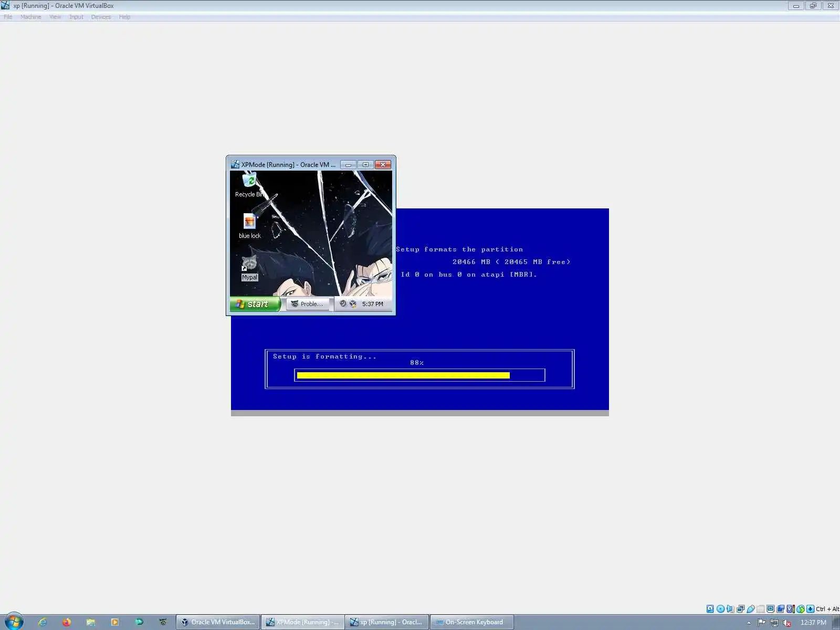Click the network adapter indicator icon
Image resolution: width=840 pixels, height=630 pixels.
(x=740, y=609)
